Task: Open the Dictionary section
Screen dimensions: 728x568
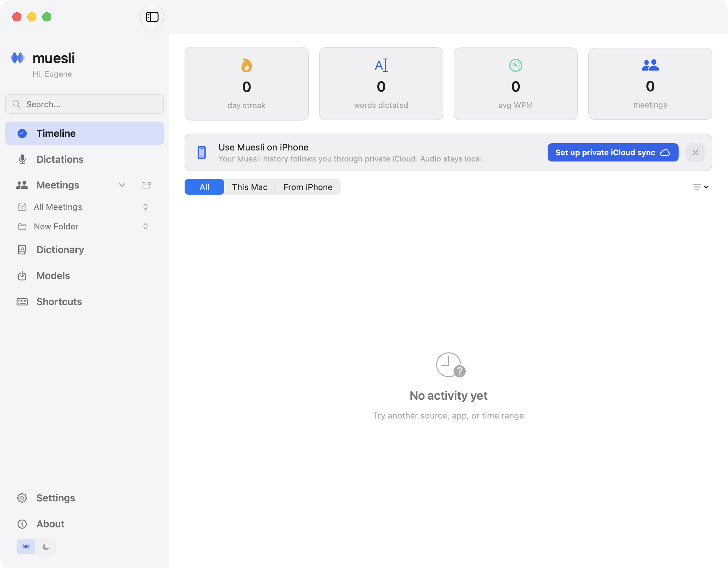Action: coord(84,250)
